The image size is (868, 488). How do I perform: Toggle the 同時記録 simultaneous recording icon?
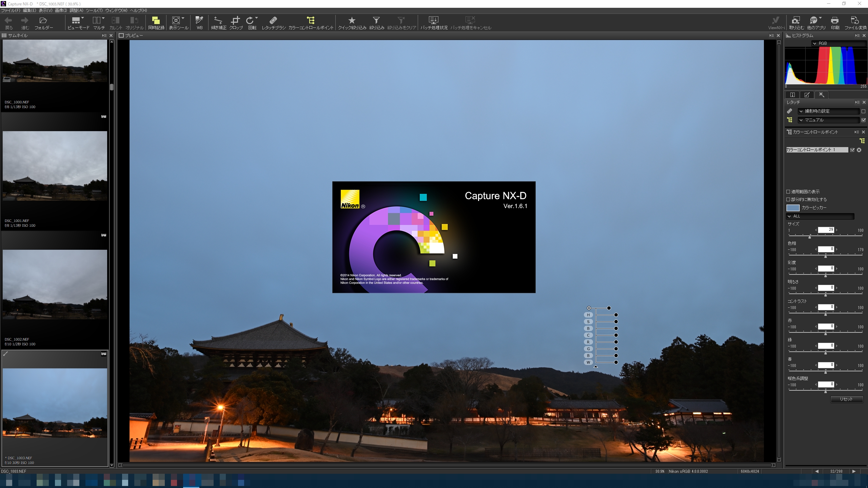156,20
